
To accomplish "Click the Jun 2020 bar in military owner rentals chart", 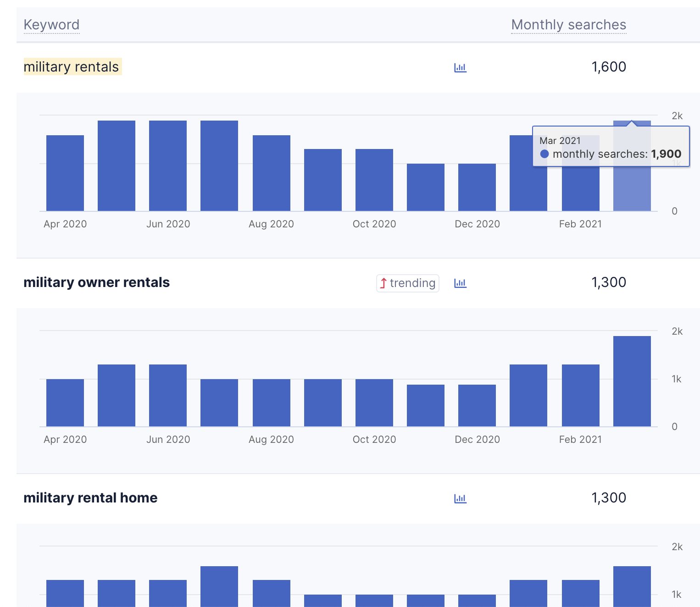I will (168, 396).
